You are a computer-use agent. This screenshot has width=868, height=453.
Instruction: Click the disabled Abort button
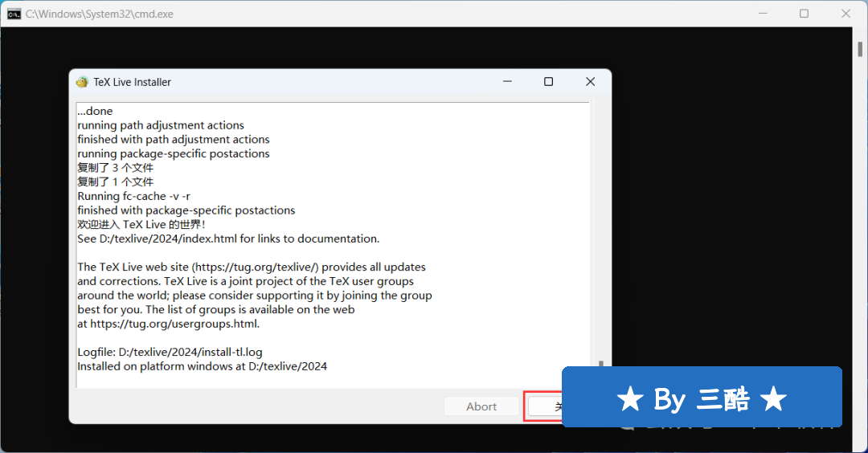coord(481,406)
